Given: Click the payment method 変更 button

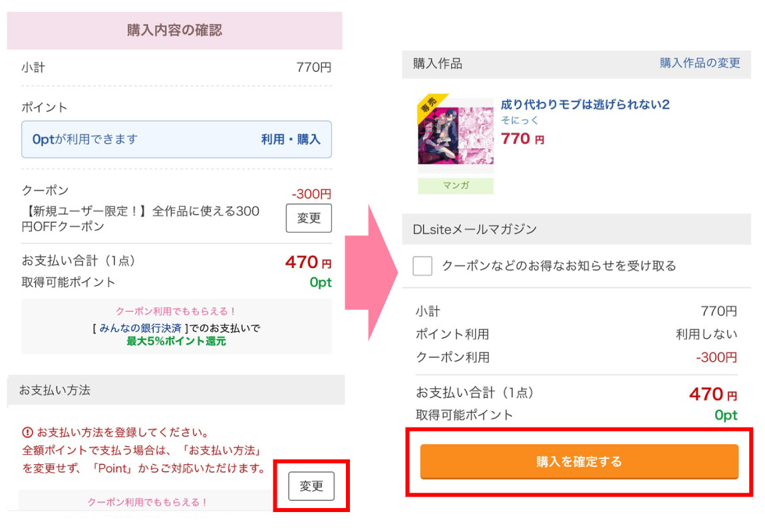Looking at the screenshot, I should coord(311,486).
